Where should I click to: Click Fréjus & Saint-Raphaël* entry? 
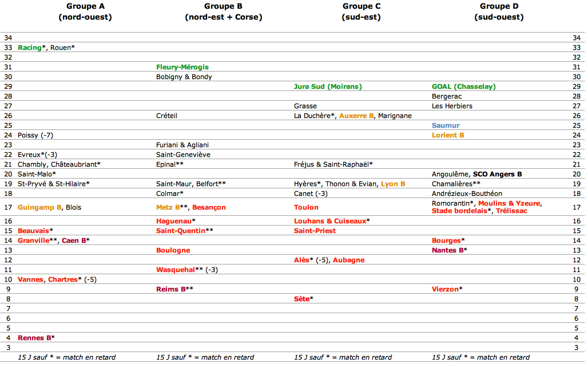pos(333,165)
